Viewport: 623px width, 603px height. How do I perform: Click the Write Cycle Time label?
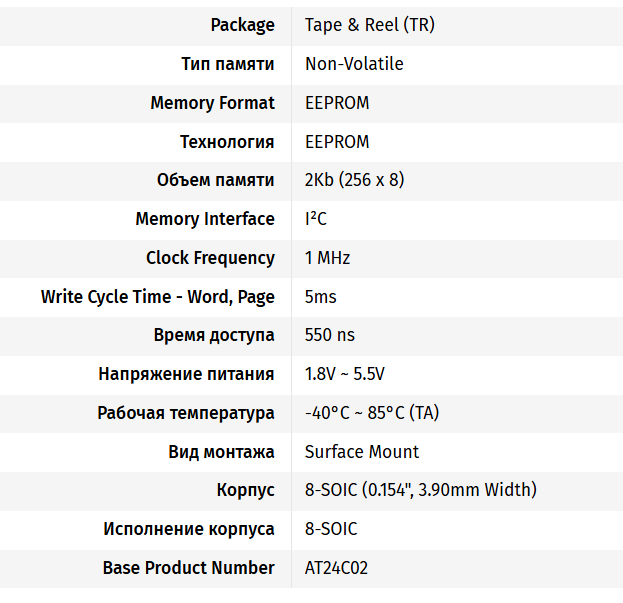click(157, 297)
